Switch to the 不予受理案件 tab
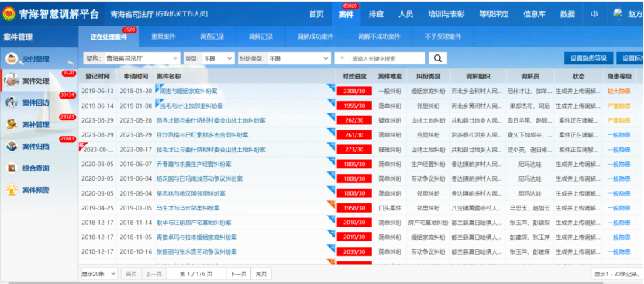 coord(443,36)
